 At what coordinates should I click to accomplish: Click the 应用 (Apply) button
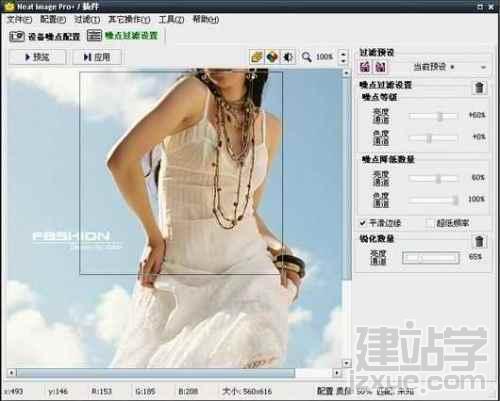click(x=97, y=57)
